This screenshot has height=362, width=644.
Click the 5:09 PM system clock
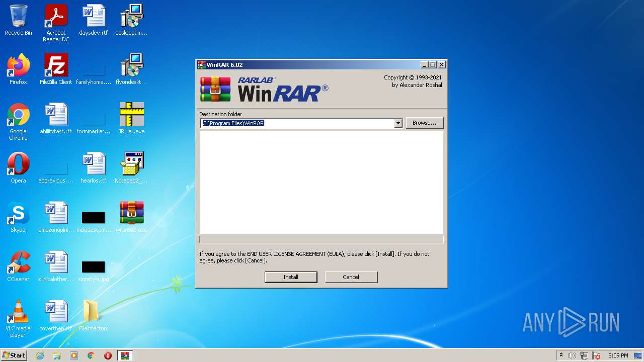pyautogui.click(x=618, y=355)
